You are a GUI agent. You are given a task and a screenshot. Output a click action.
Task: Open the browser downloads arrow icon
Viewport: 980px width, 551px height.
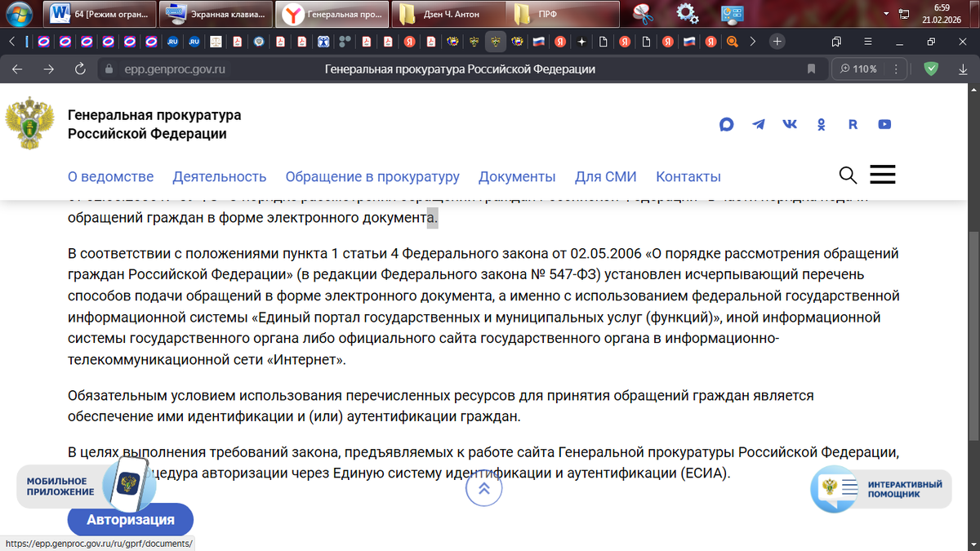tap(963, 69)
